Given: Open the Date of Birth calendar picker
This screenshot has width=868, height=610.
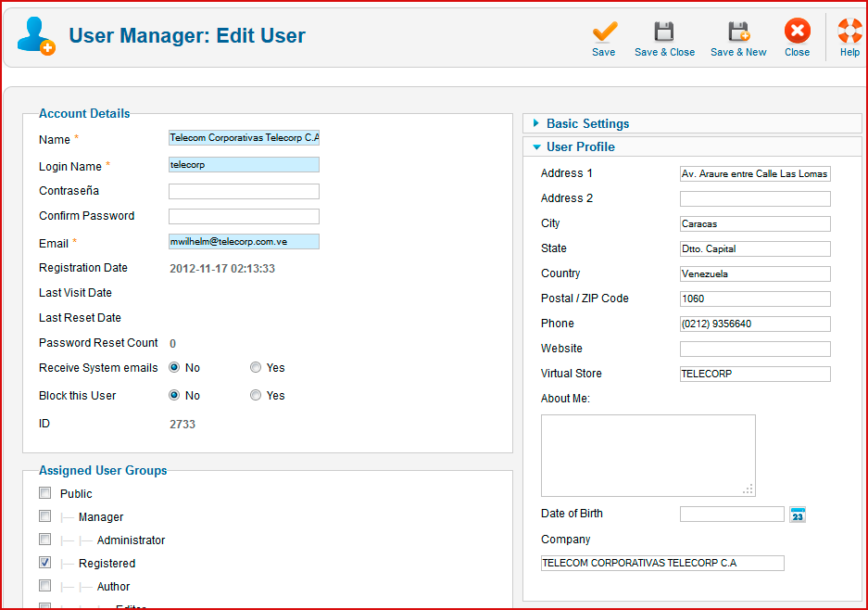Looking at the screenshot, I should (798, 515).
